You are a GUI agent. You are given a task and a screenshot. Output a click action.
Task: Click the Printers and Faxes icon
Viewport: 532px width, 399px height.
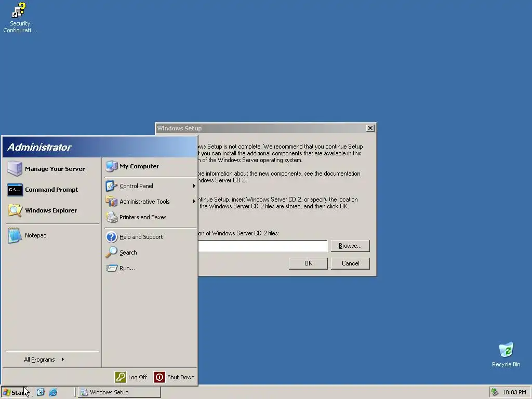[x=111, y=217]
